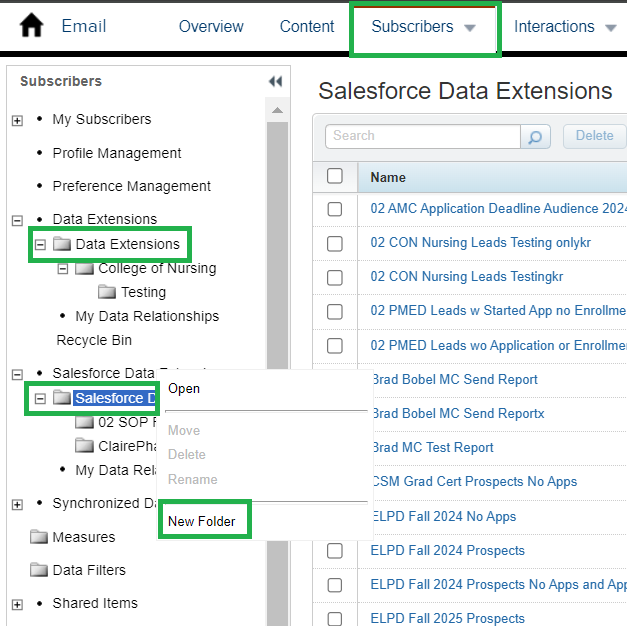Open Subscribers tab dropdown arrow

click(x=470, y=28)
